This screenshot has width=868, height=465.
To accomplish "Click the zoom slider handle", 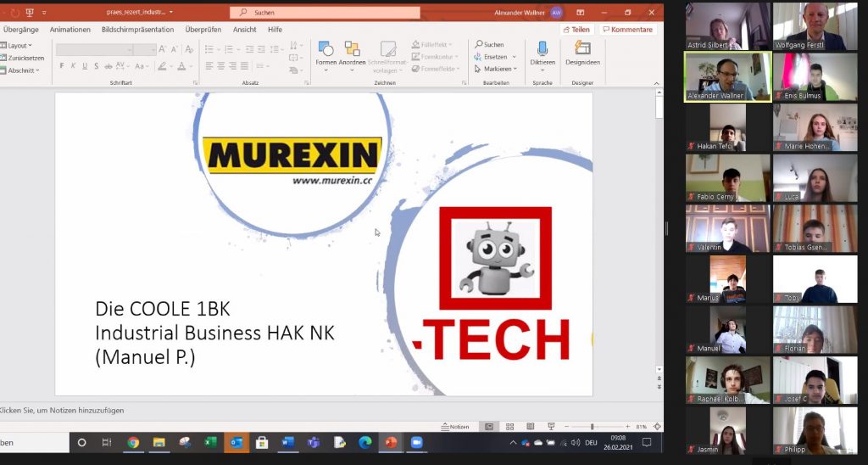I will (592, 427).
